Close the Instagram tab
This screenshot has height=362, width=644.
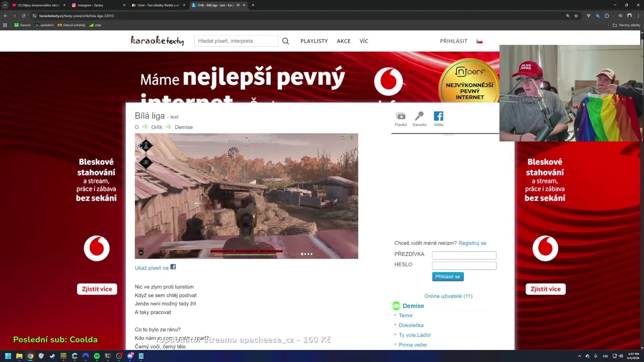[124, 5]
